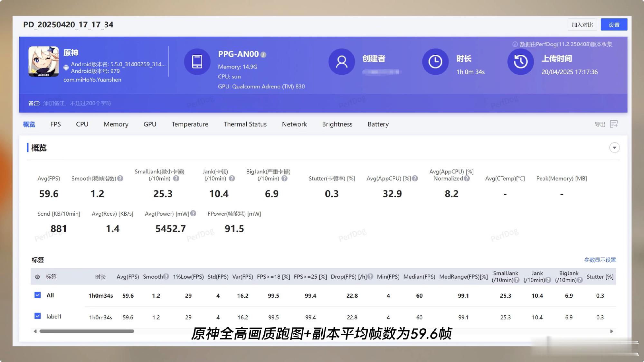The image size is (644, 362).
Task: Click the 1%Low(FPS) column header
Action: (x=188, y=277)
